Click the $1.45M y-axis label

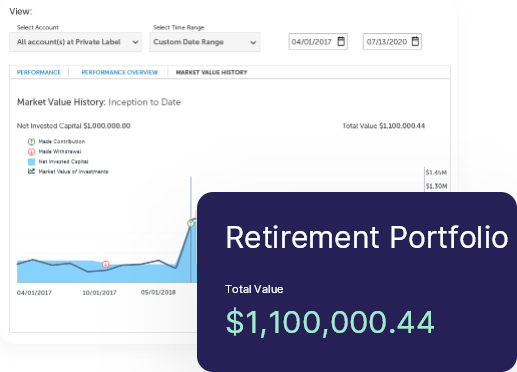click(436, 173)
